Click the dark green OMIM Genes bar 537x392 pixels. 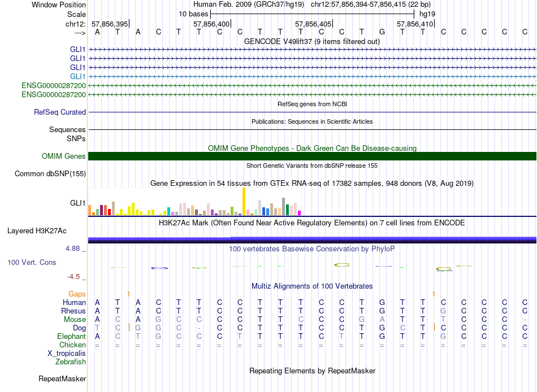tap(312, 156)
